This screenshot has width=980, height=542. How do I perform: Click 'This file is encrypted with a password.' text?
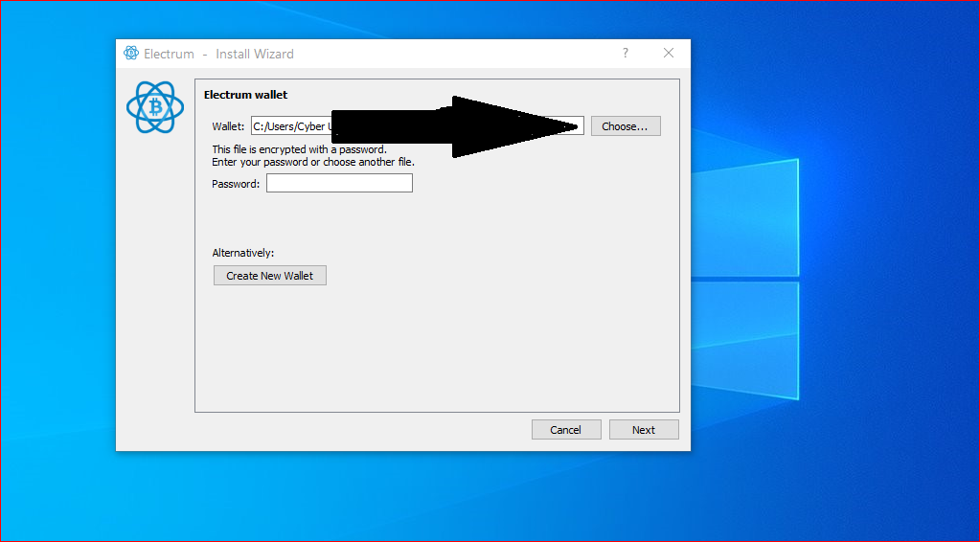[300, 149]
